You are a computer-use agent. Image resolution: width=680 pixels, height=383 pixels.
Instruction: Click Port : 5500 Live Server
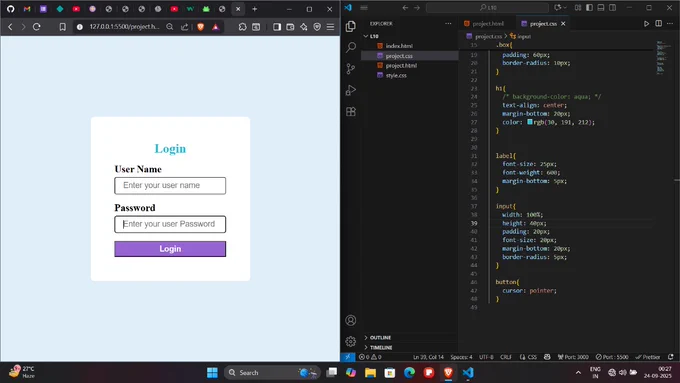611,357
